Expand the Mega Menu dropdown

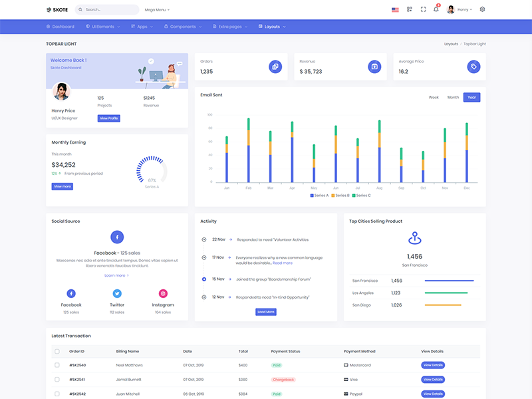[157, 10]
